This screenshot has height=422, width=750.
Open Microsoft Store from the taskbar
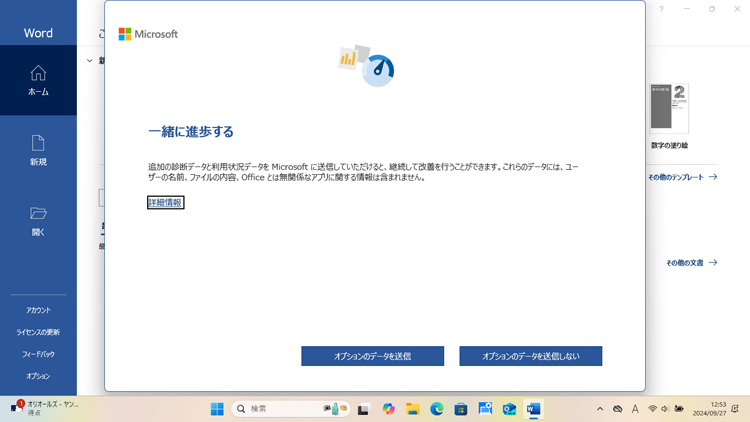pyautogui.click(x=461, y=409)
